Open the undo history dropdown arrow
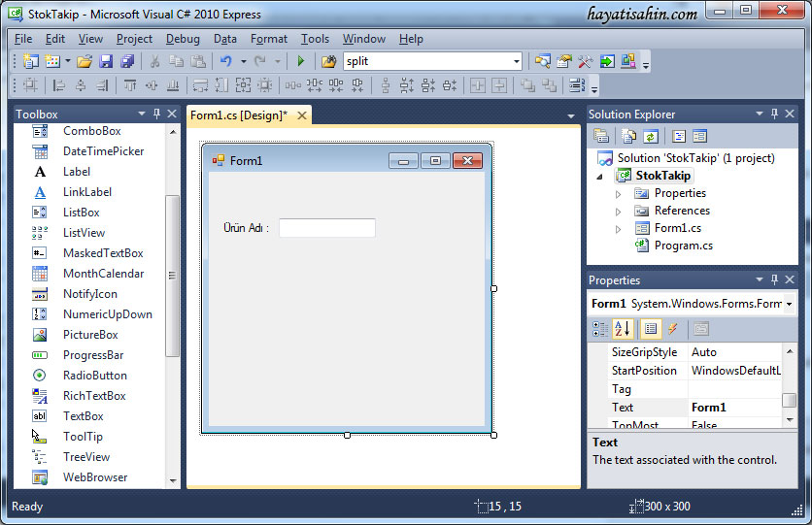 (244, 61)
